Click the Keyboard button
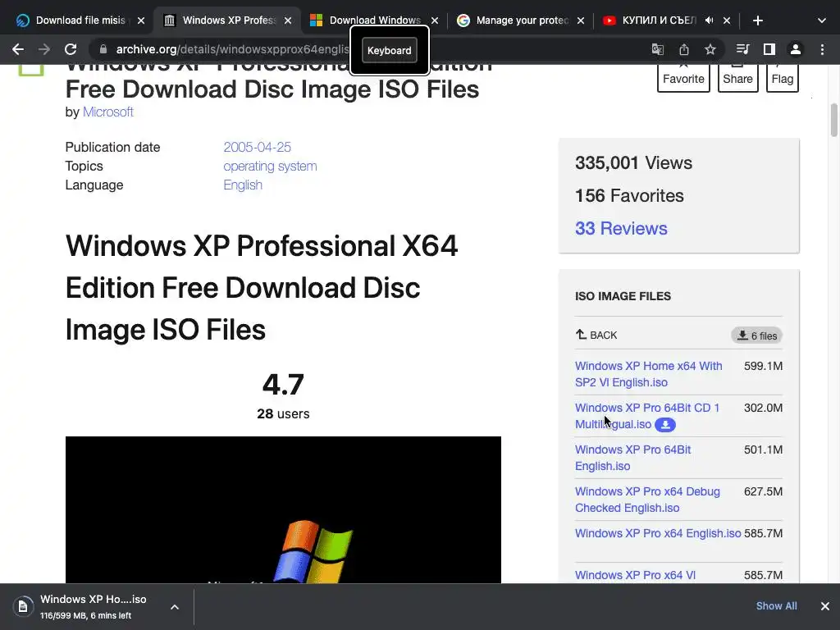The width and height of the screenshot is (840, 630). pyautogui.click(x=390, y=50)
